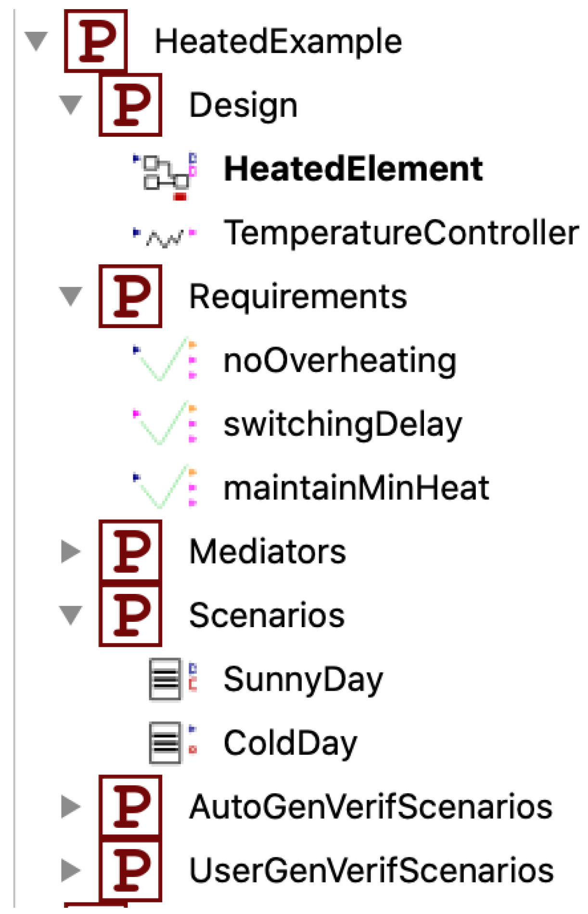The height and width of the screenshot is (914, 588).
Task: Collapse the Scenarios package node
Action: click(x=71, y=615)
